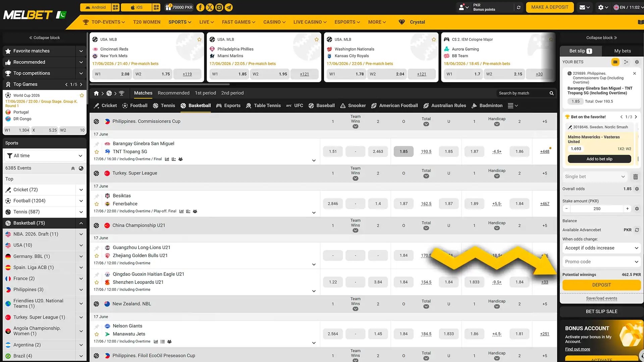The width and height of the screenshot is (644, 362).
Task: Select 1.51 odds for Barangay Ginebra
Action: pyautogui.click(x=333, y=152)
